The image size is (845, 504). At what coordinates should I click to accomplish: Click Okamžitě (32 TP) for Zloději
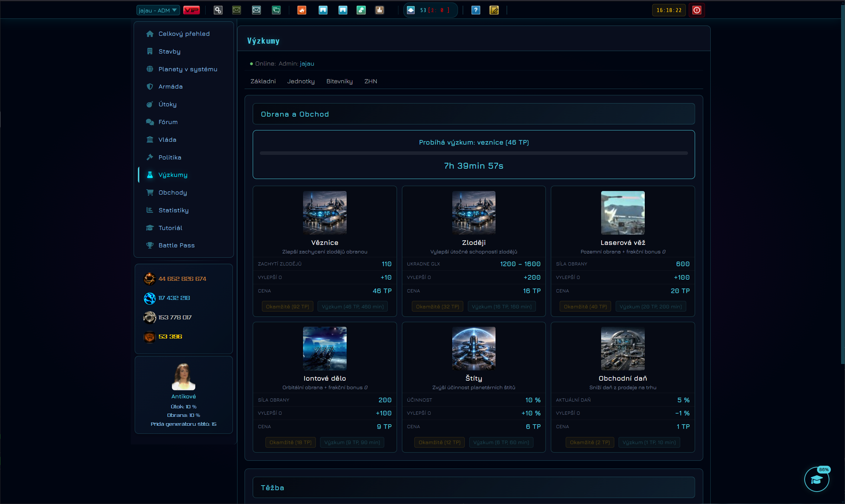click(437, 307)
